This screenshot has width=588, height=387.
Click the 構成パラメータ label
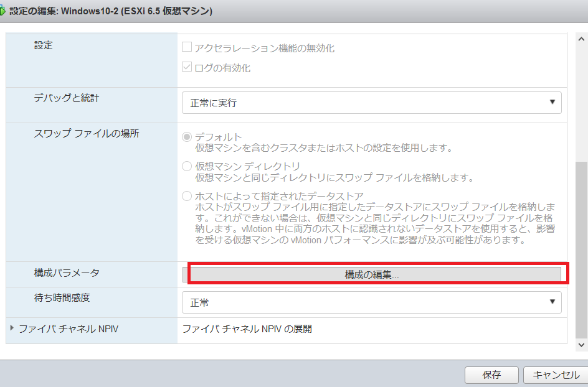click(x=67, y=273)
